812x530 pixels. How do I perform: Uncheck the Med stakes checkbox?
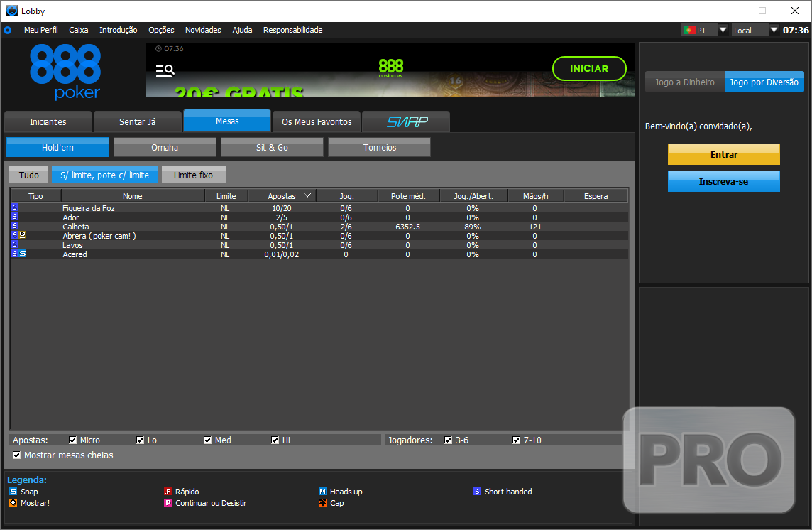pyautogui.click(x=208, y=440)
